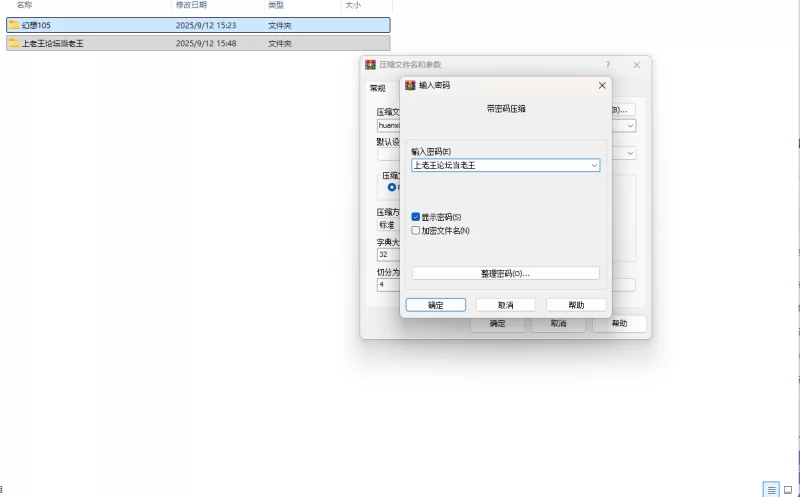Uncheck the 显示密码(S) checkbox
The height and width of the screenshot is (497, 800).
(416, 217)
